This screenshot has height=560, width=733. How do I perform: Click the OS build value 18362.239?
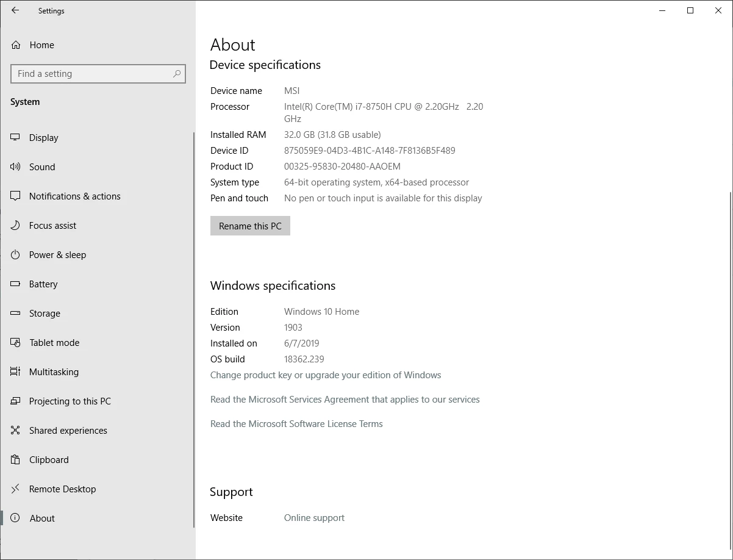click(304, 359)
